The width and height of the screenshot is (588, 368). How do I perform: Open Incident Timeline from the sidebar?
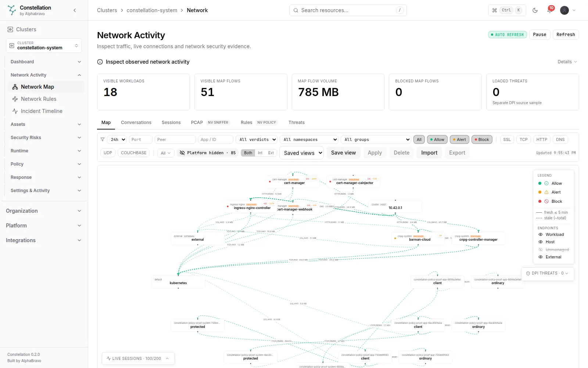coord(46,111)
